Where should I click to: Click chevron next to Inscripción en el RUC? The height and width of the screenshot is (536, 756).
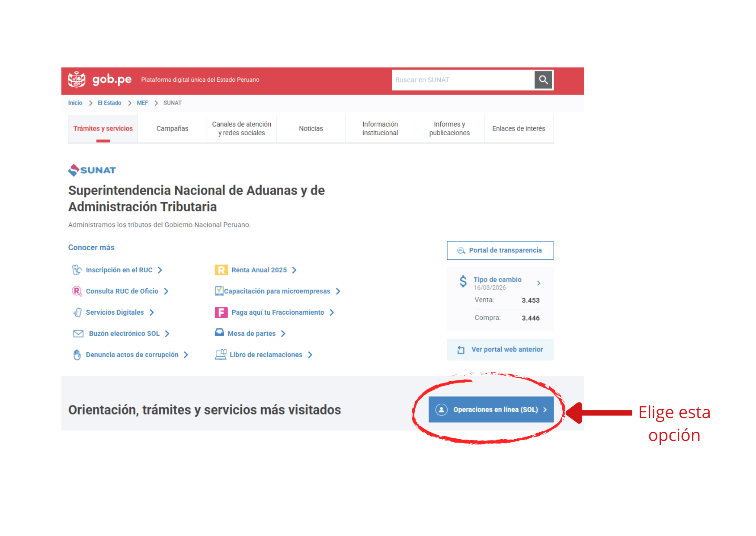pyautogui.click(x=160, y=270)
